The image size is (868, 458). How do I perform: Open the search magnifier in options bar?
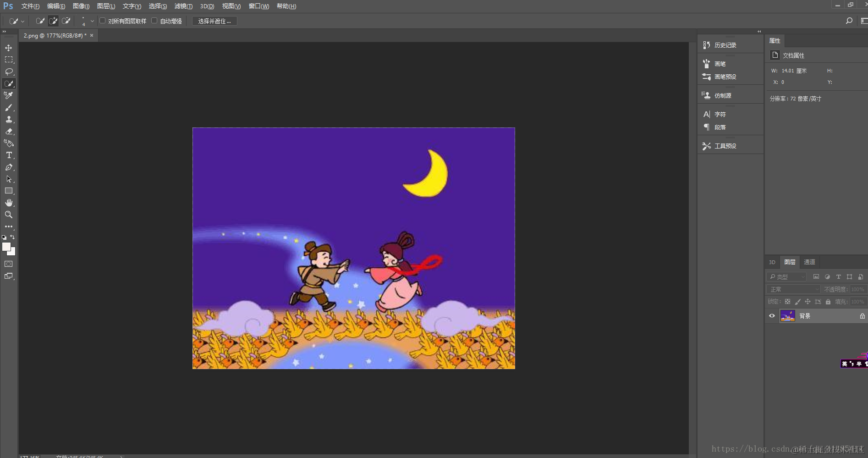849,21
